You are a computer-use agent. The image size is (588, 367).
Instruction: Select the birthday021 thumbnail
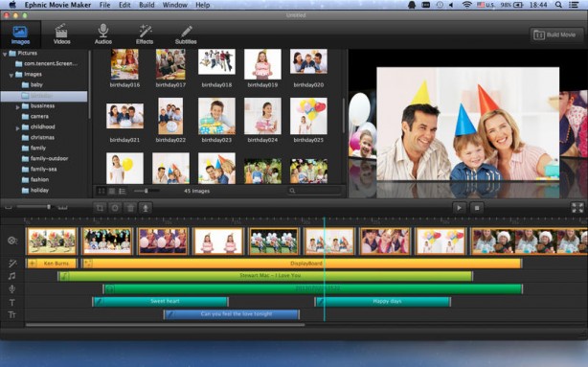coord(124,116)
